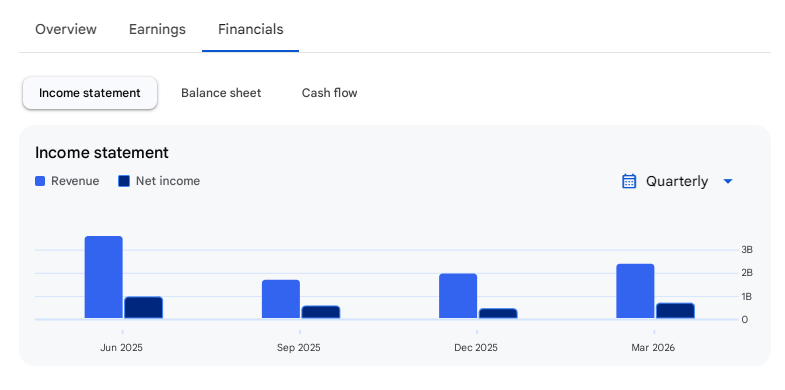Click the Sep 2025 net income bar

321,312
